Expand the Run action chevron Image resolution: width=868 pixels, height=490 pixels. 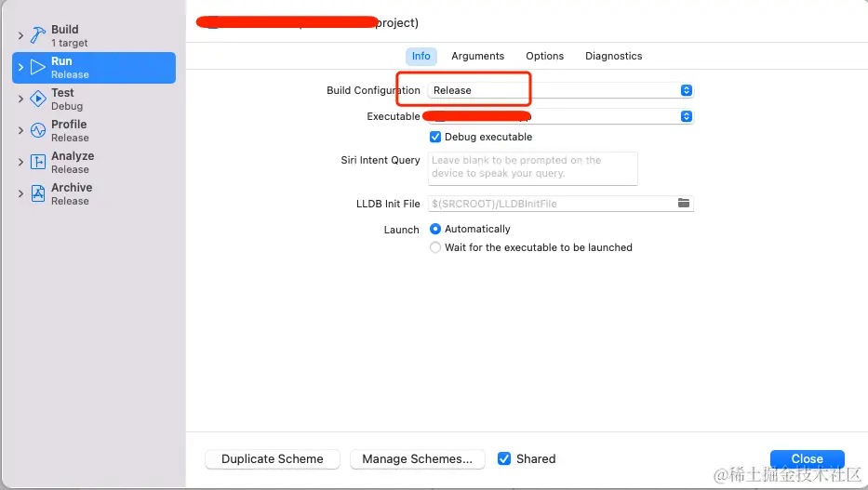20,67
